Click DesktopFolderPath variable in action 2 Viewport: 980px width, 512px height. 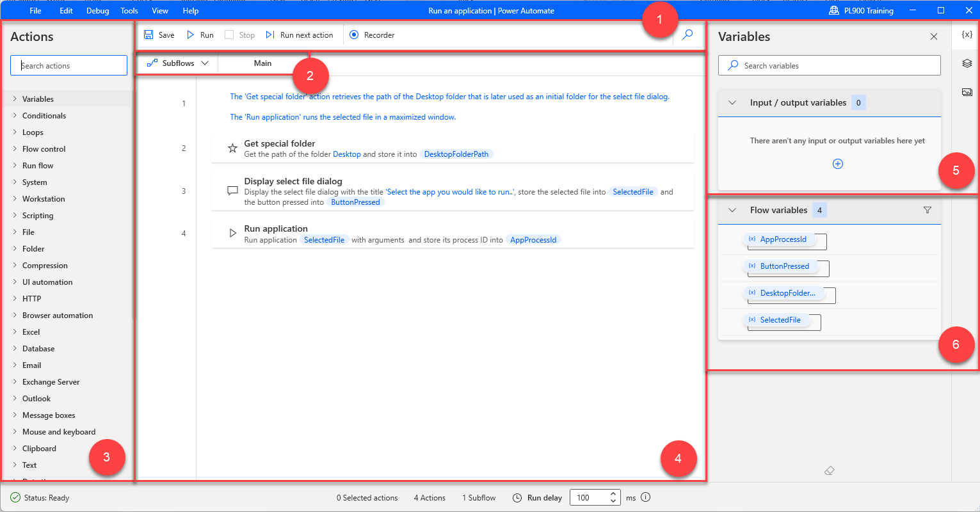click(456, 154)
